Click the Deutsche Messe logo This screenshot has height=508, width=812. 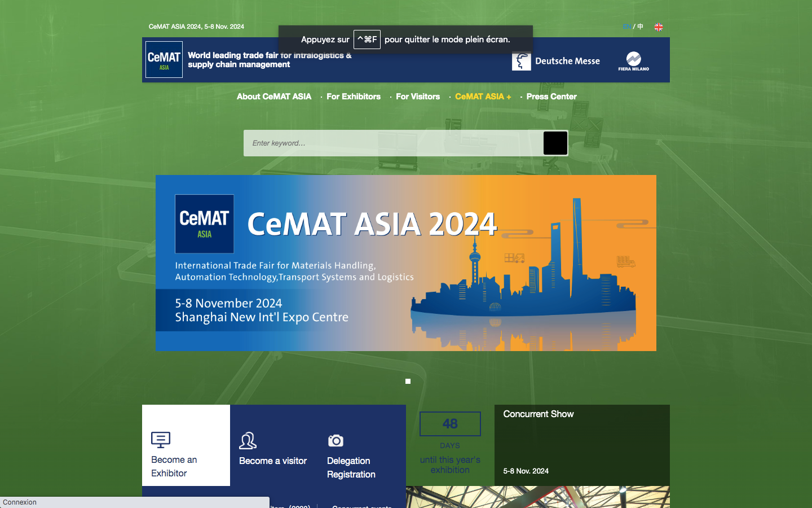coord(555,61)
